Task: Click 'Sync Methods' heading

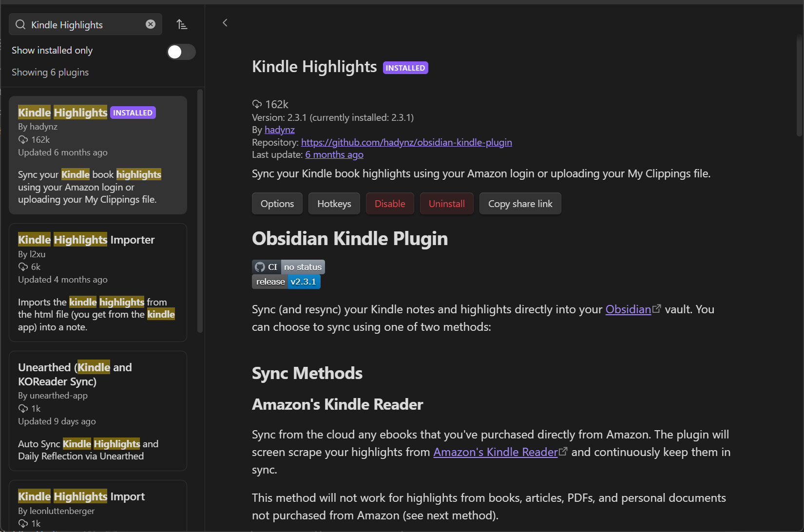Action: pos(307,373)
